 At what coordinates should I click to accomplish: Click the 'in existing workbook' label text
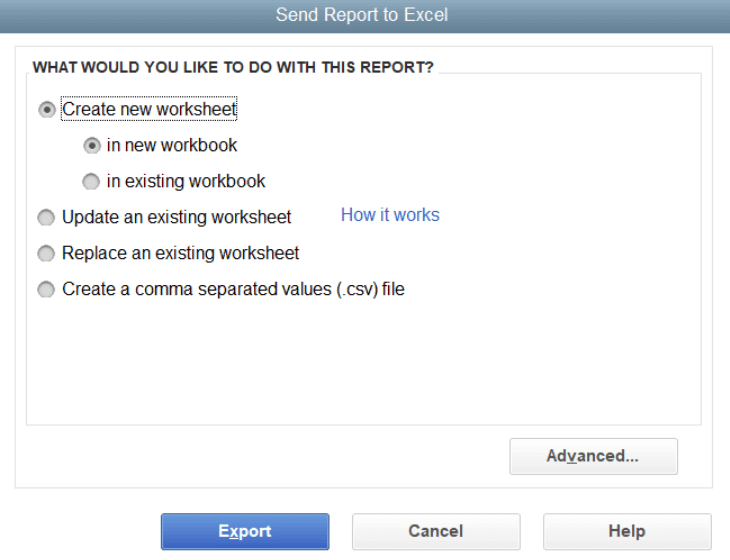point(186,181)
